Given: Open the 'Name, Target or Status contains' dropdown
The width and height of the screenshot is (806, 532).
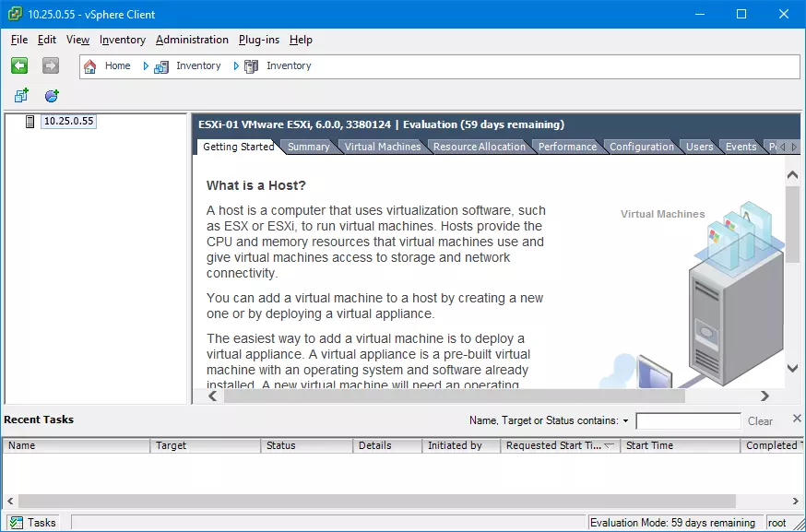Looking at the screenshot, I should (x=625, y=421).
